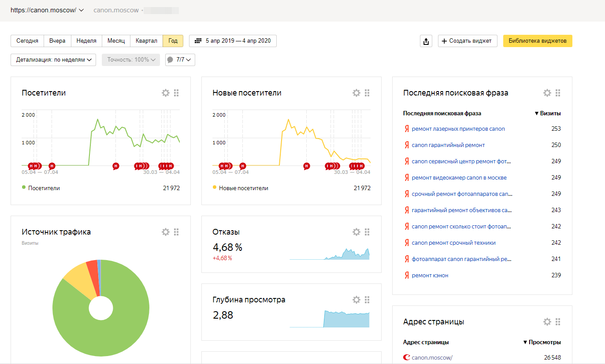605x364 pixels.
Task: Click the Глубина просмотра sparkline chart
Action: pyautogui.click(x=329, y=319)
